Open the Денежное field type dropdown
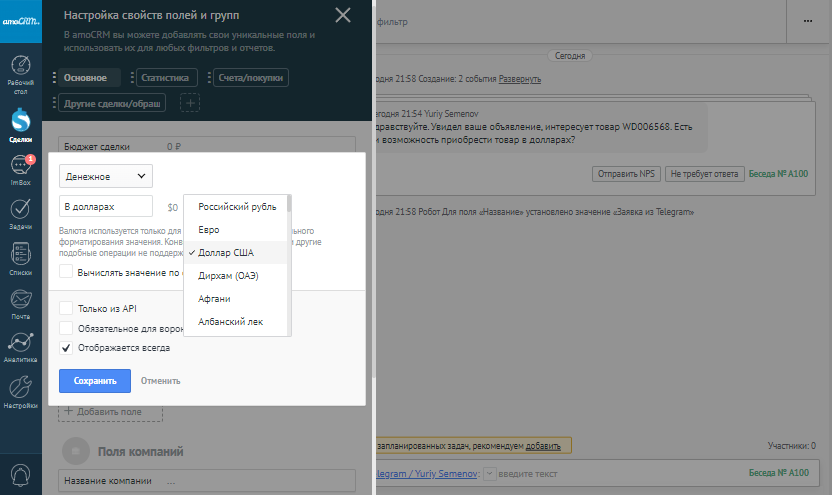 (x=105, y=176)
